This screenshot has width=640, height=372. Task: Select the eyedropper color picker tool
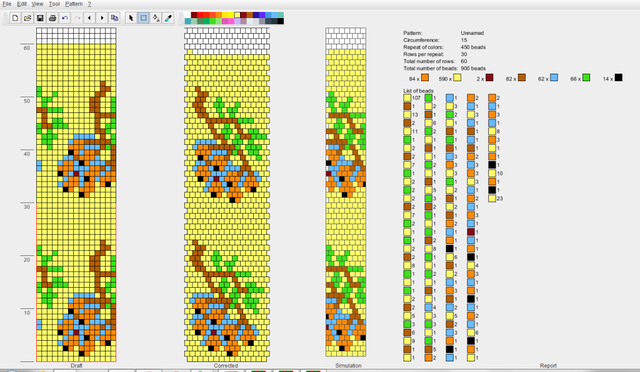[x=168, y=18]
